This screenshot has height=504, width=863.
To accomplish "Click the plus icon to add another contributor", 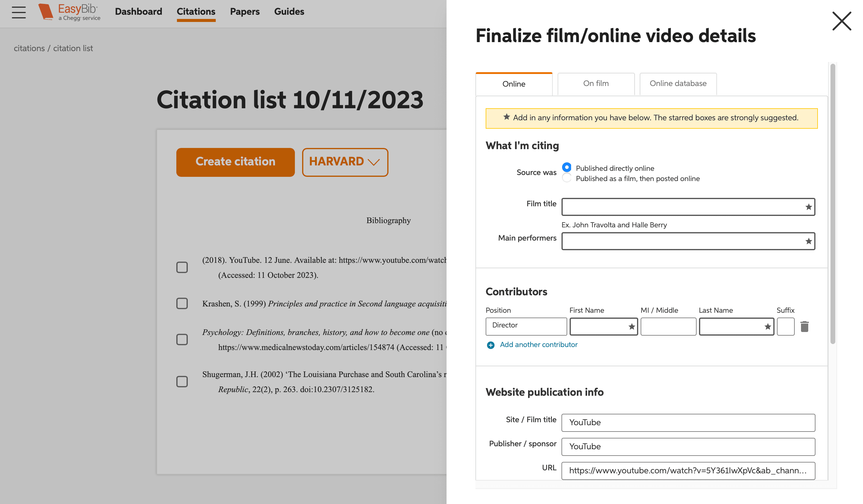I will 490,345.
